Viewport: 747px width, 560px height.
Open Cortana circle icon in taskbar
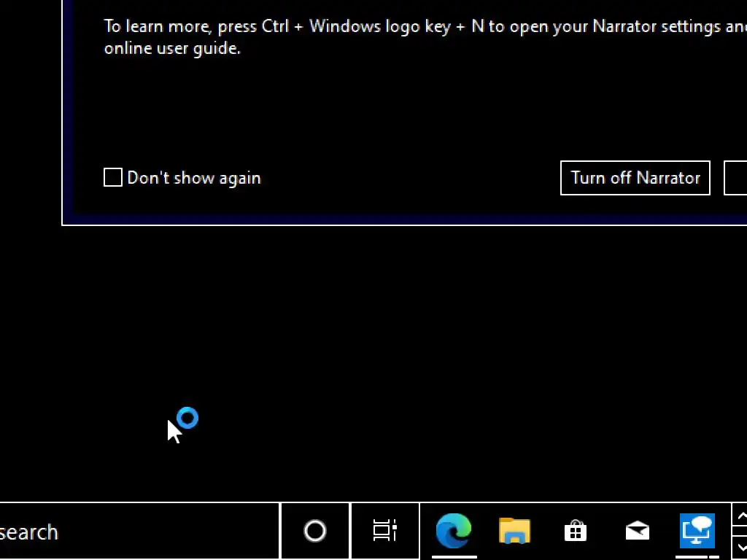(315, 531)
